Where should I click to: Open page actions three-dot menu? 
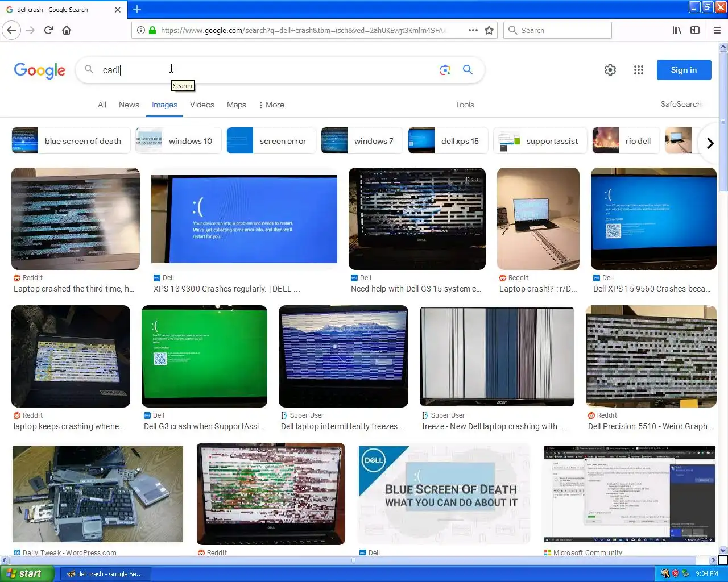coord(473,30)
